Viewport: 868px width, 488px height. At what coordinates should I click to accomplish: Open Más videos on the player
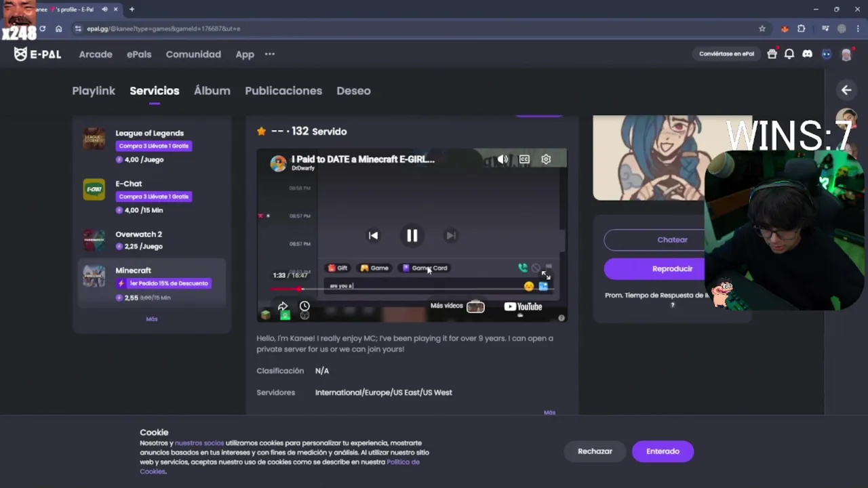(x=457, y=306)
